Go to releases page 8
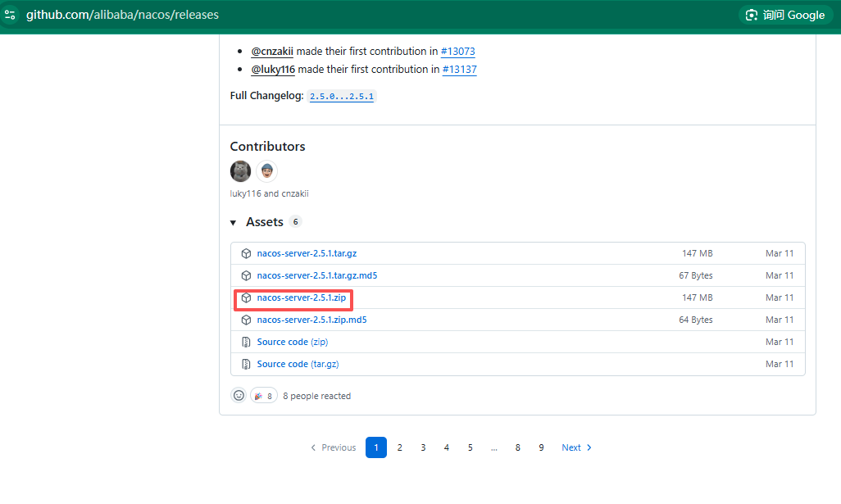The height and width of the screenshot is (504, 841). coord(517,447)
